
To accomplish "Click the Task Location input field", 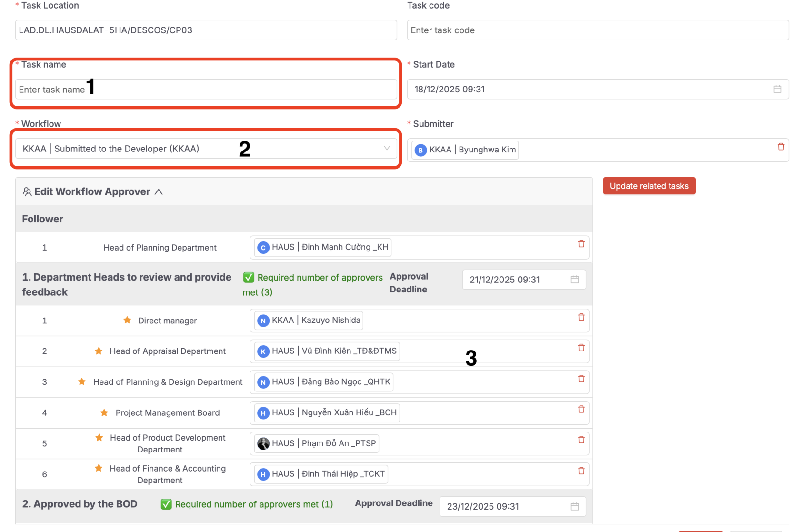I will 206,30.
